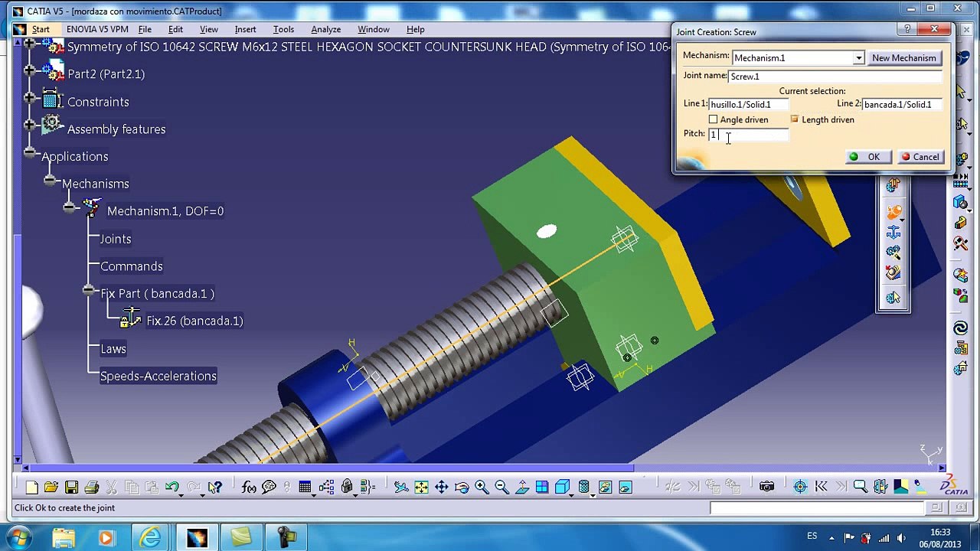
Task: Click the Fly mode icon
Action: (x=401, y=487)
